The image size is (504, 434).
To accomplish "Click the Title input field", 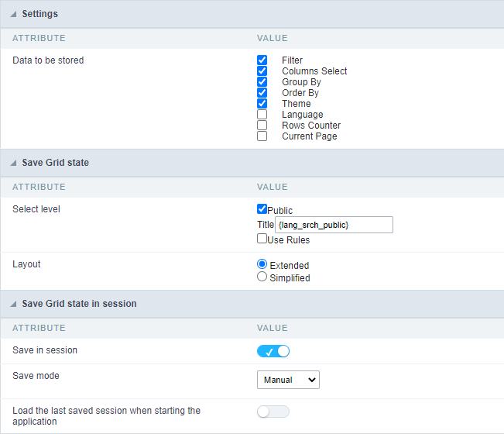I will pyautogui.click(x=334, y=225).
